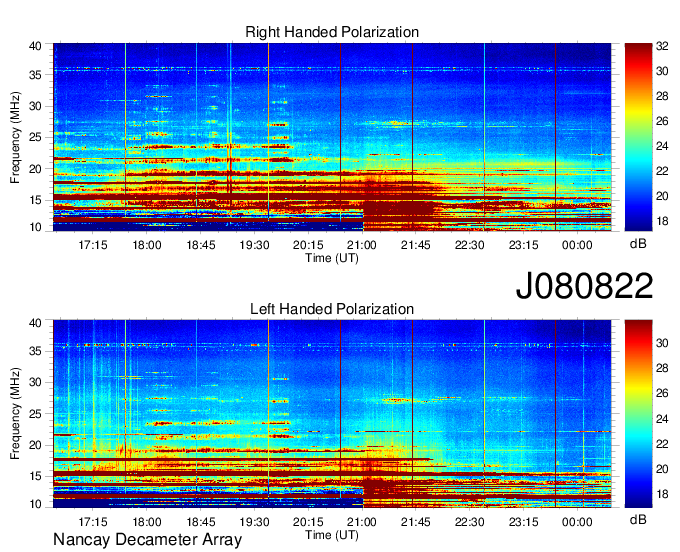The width and height of the screenshot is (680, 552).
Task: Click the 18 dB label on the upper colorbar
Action: pos(662,221)
